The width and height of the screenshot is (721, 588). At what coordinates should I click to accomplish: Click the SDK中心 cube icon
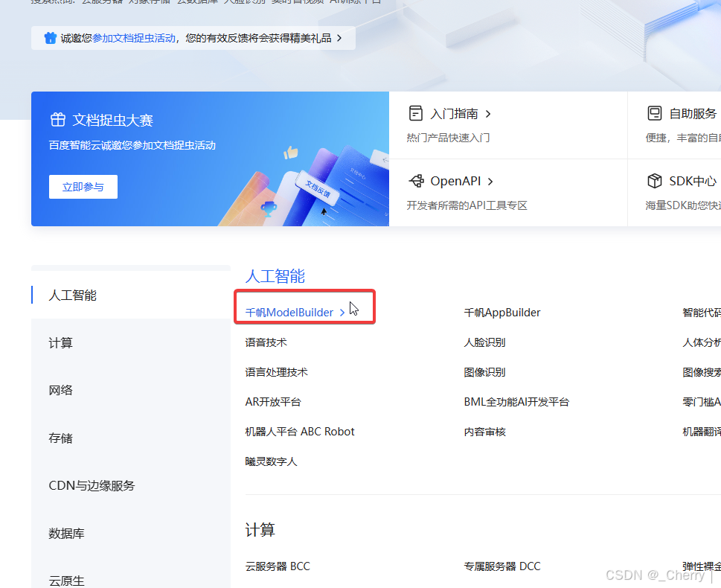pyautogui.click(x=654, y=181)
